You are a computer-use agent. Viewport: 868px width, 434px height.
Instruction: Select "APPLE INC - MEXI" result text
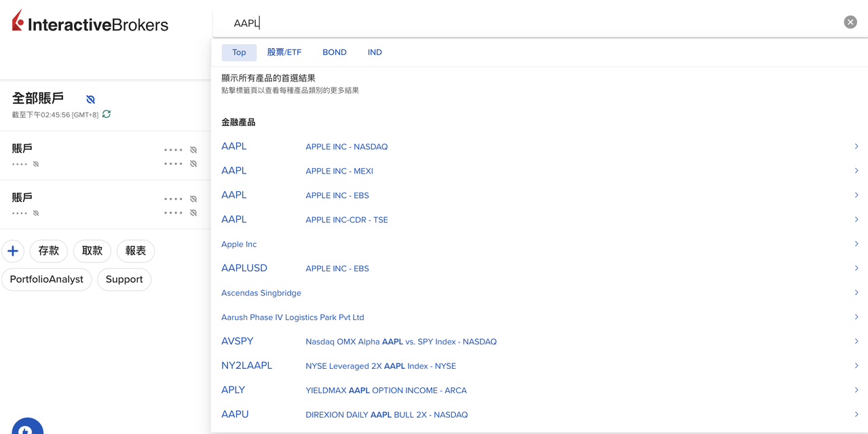coord(339,171)
